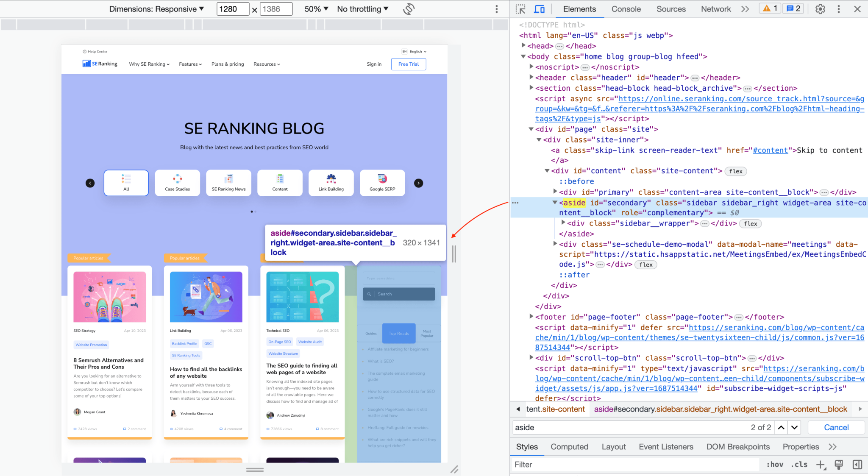
Task: Click the rotate viewport orientation icon
Action: tap(408, 8)
